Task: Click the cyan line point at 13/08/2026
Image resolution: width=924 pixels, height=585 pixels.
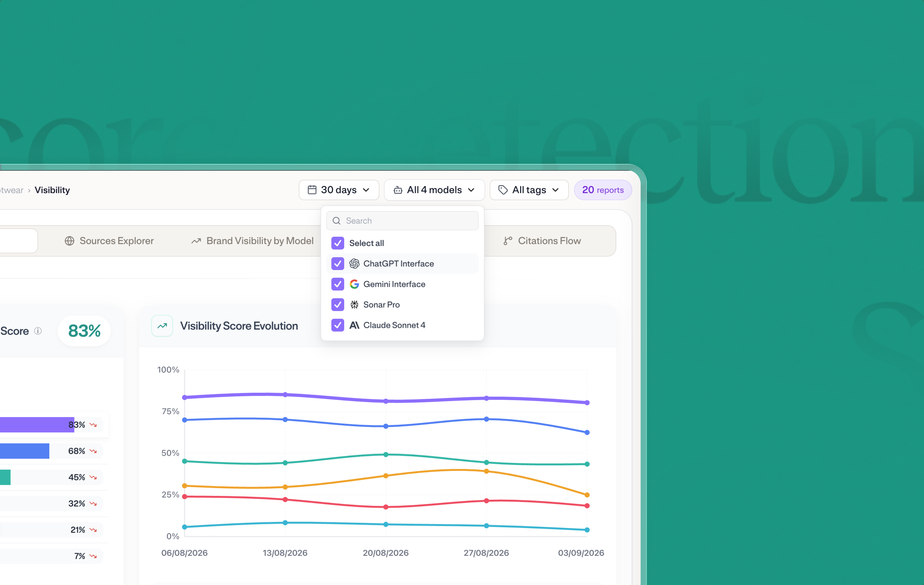Action: pos(285,523)
